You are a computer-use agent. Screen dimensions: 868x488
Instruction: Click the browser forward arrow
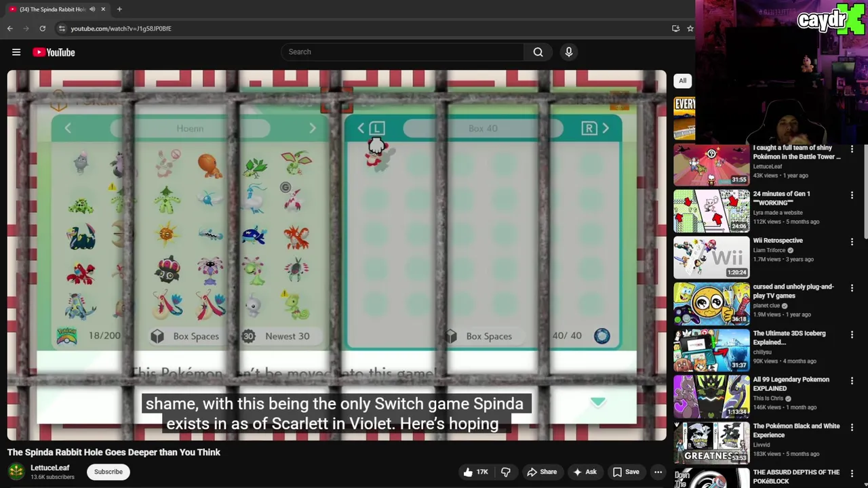[26, 28]
